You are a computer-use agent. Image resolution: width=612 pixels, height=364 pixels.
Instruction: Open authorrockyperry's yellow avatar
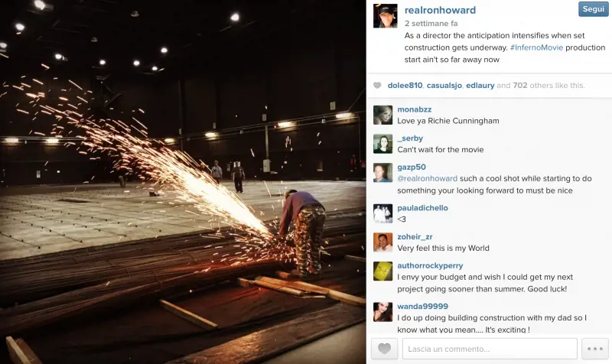pos(383,271)
